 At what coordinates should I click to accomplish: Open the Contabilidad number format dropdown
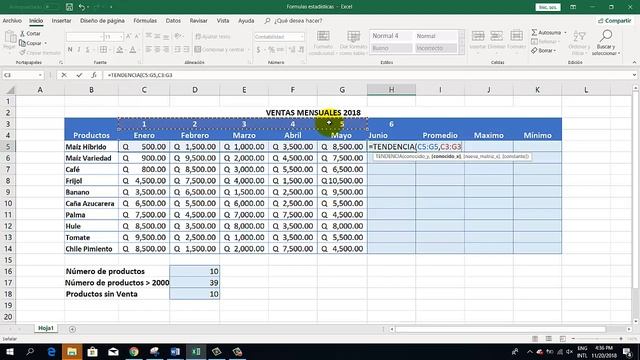(x=302, y=37)
